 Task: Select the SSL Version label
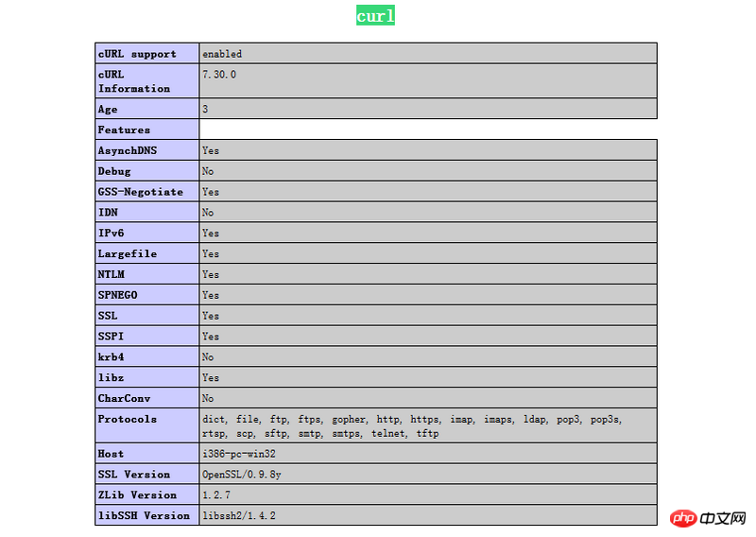pos(134,475)
